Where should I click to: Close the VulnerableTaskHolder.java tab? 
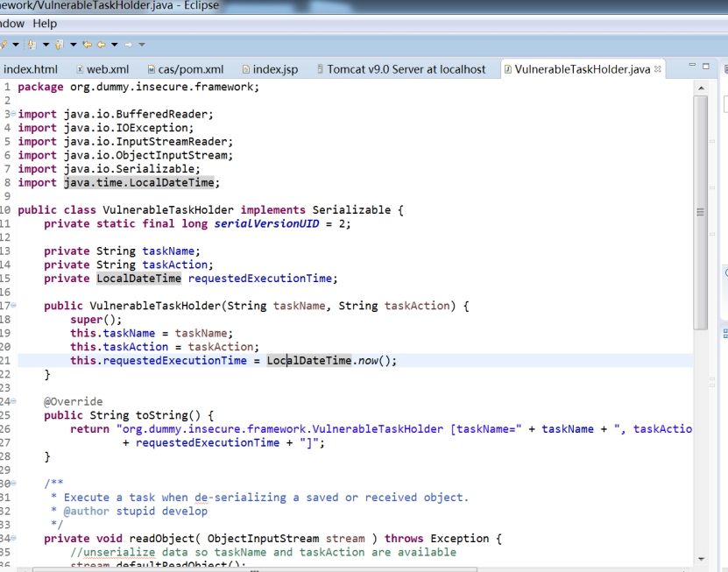tap(657, 68)
